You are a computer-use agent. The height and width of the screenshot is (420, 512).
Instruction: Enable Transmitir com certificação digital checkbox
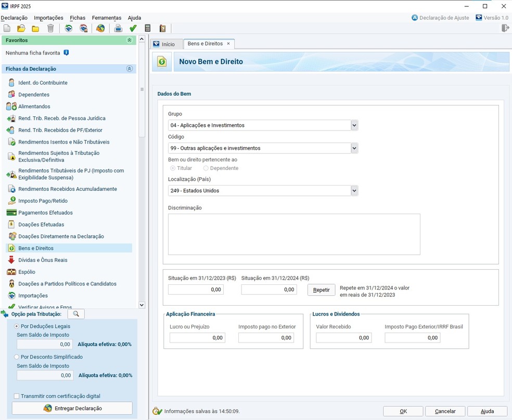pos(16,396)
